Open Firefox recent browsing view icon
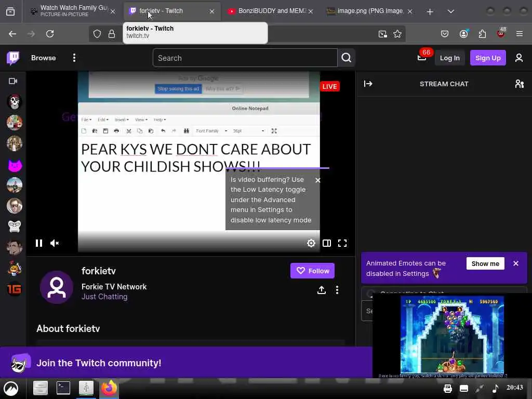Image resolution: width=532 pixels, height=399 pixels. point(10,11)
